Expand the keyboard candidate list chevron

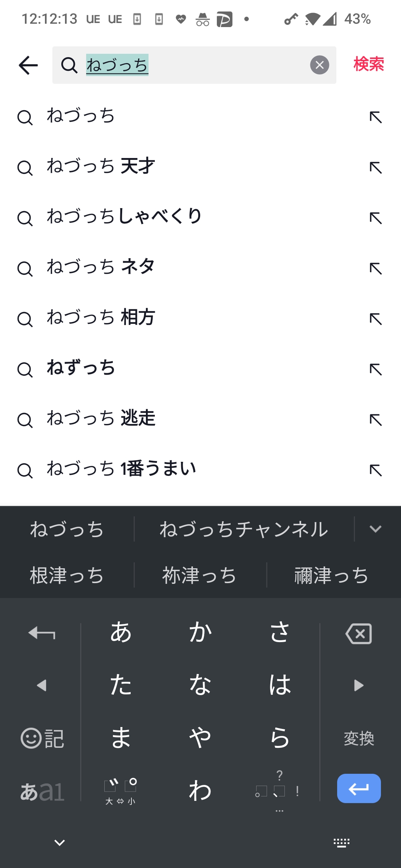click(375, 529)
